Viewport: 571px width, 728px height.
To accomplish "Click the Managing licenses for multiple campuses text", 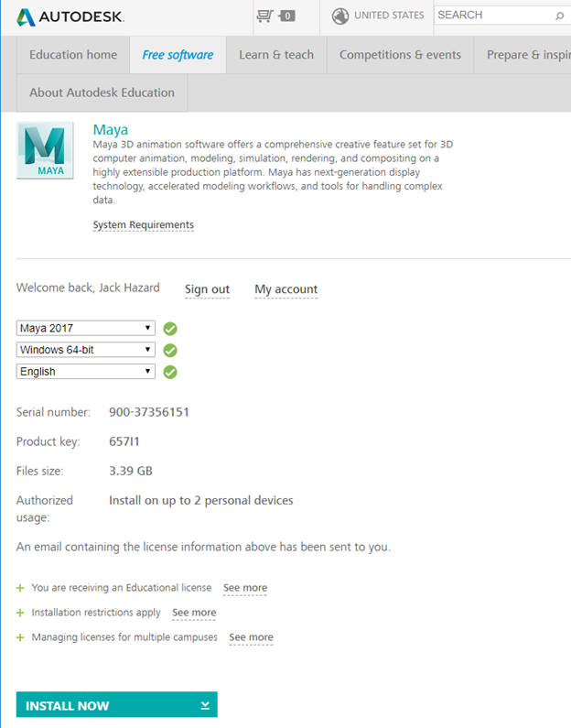I will (x=124, y=637).
